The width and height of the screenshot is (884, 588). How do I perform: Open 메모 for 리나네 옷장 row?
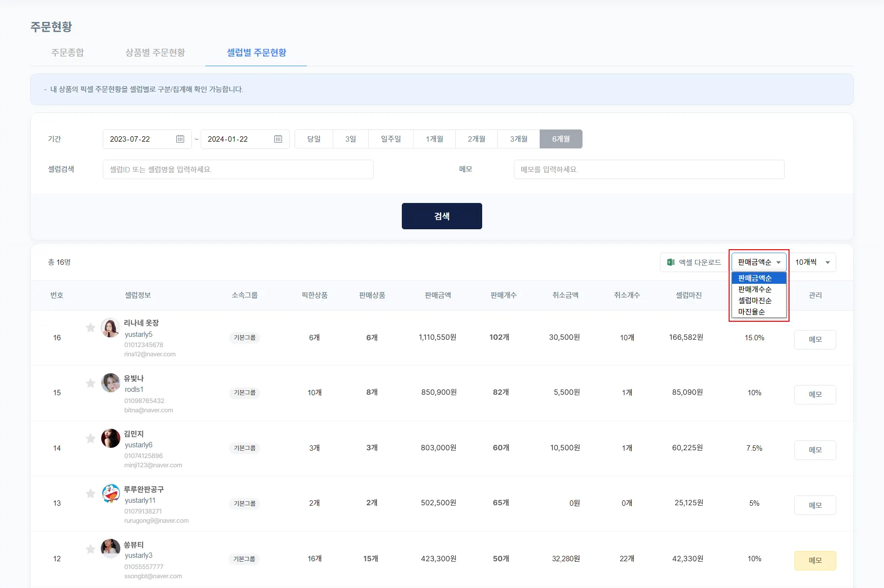pyautogui.click(x=815, y=340)
